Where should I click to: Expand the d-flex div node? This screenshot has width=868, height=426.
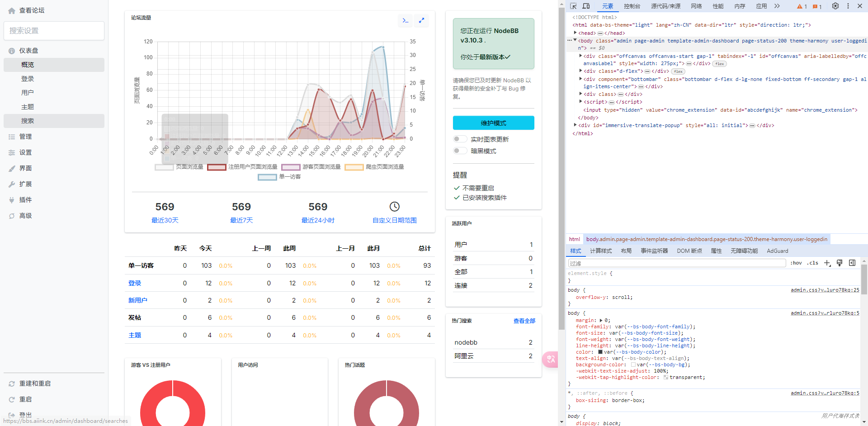[580, 71]
